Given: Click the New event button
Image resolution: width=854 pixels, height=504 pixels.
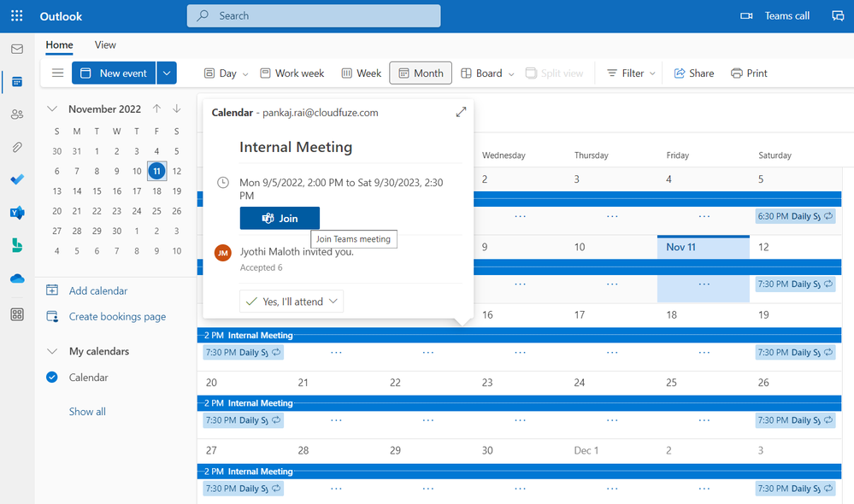Looking at the screenshot, I should (x=114, y=73).
